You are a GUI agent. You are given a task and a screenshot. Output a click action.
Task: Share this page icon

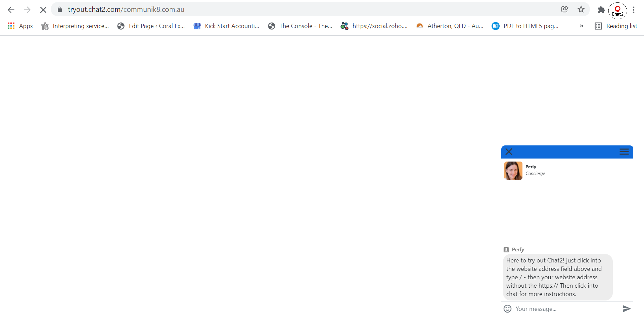click(565, 10)
